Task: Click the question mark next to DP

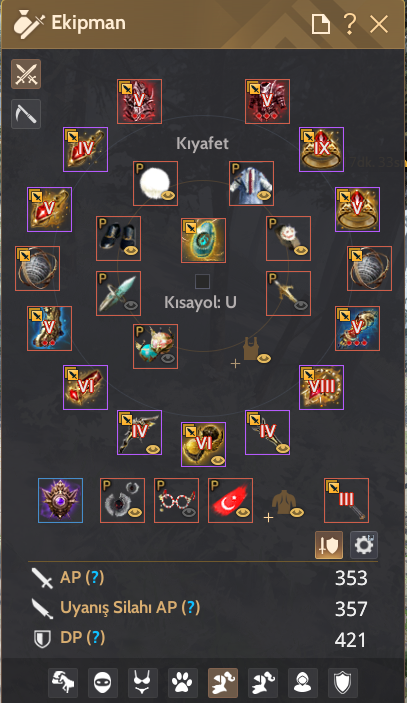Action: point(95,637)
